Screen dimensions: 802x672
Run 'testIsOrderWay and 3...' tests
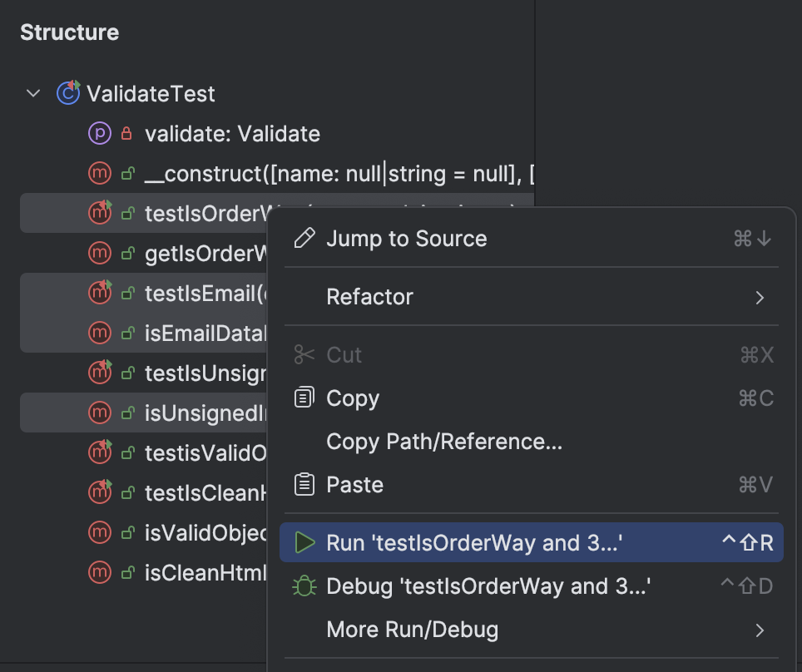click(x=474, y=543)
